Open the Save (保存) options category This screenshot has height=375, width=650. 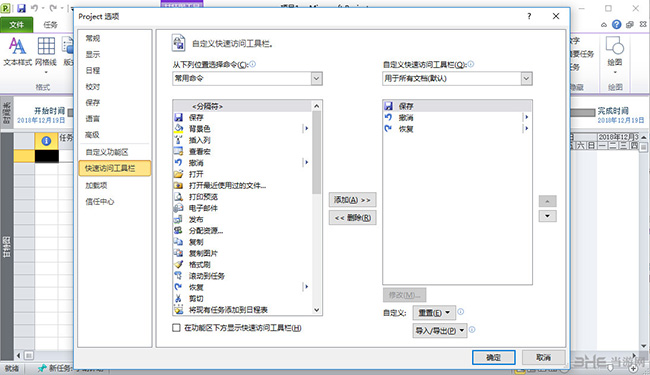93,103
